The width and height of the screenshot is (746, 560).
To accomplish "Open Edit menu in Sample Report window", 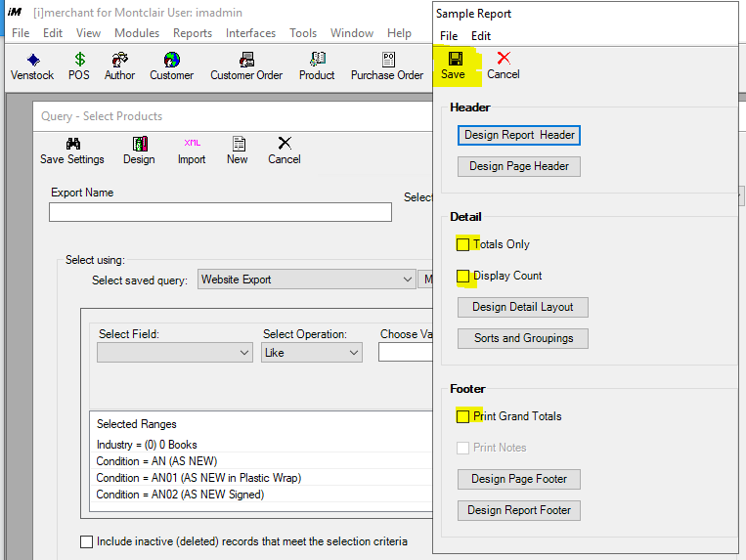I will click(x=481, y=36).
